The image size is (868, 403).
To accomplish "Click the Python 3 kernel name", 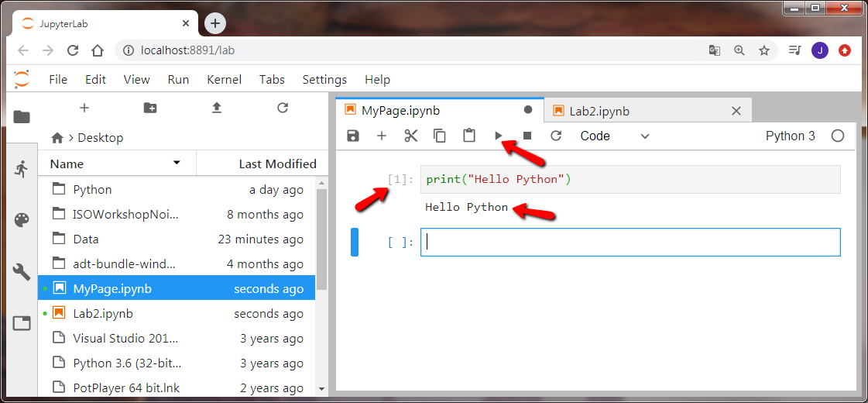I will (x=790, y=136).
